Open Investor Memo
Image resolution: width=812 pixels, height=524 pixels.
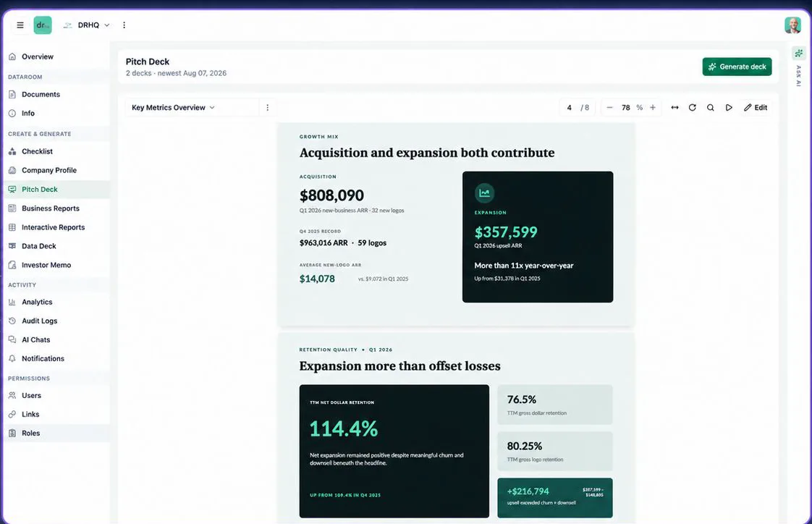56,265
